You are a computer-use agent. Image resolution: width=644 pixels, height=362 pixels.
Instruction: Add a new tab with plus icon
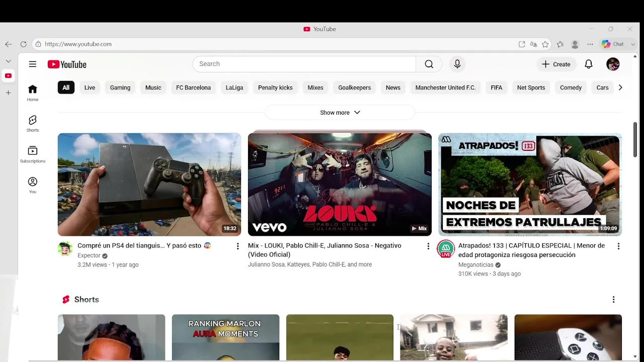click(8, 93)
